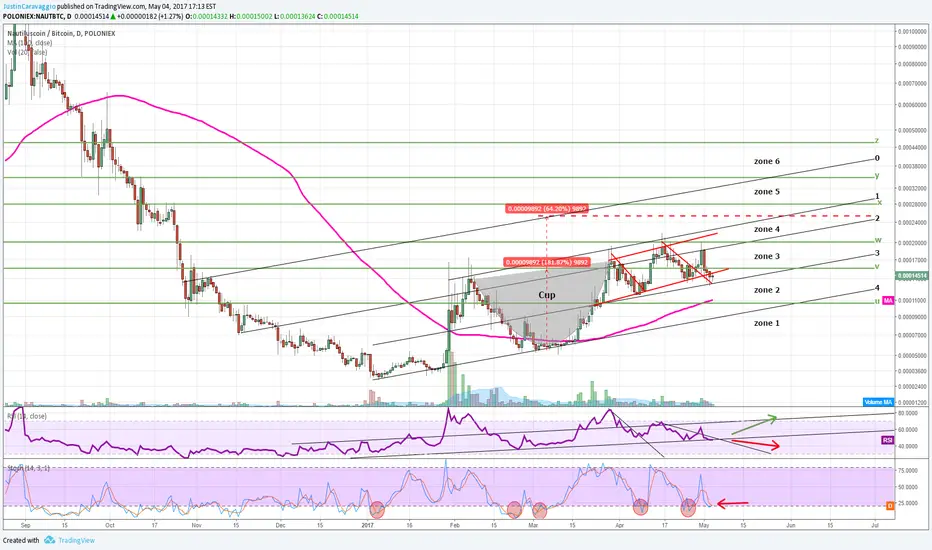Click the Cup pattern label
This screenshot has height=550, width=932.
pos(547,295)
